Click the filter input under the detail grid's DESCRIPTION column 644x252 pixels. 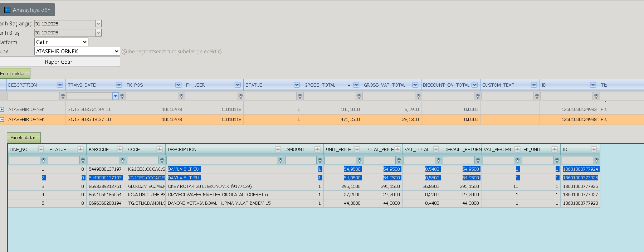tap(221, 160)
